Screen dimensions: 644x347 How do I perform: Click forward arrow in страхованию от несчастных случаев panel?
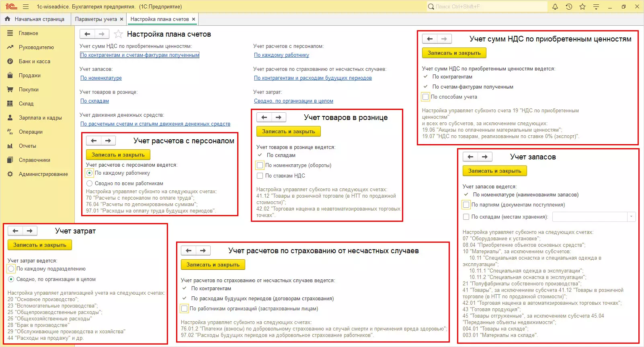click(x=203, y=250)
